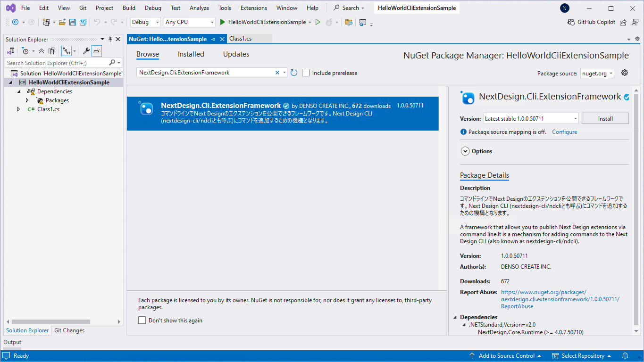Screen dimensions: 644x362
Task: Click Collapse All in Solution Explorer
Action: pos(42,51)
